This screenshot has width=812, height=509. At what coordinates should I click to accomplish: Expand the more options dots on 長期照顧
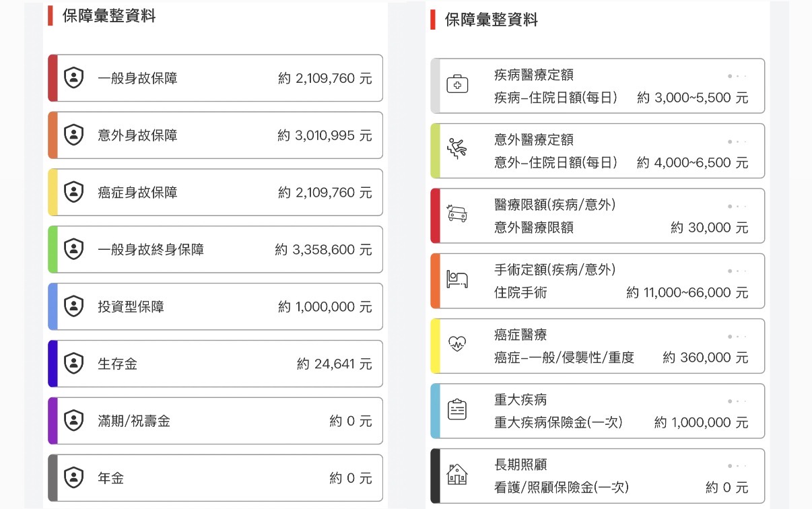click(737, 466)
